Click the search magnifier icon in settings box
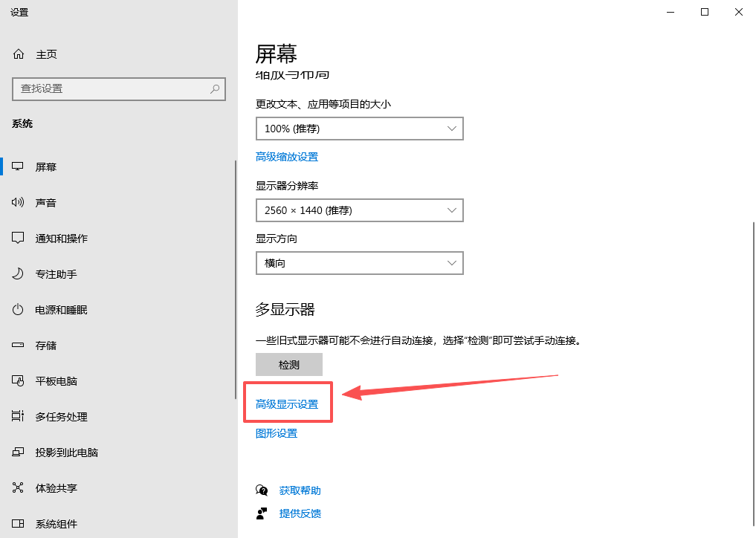This screenshot has height=538, width=756. point(215,89)
